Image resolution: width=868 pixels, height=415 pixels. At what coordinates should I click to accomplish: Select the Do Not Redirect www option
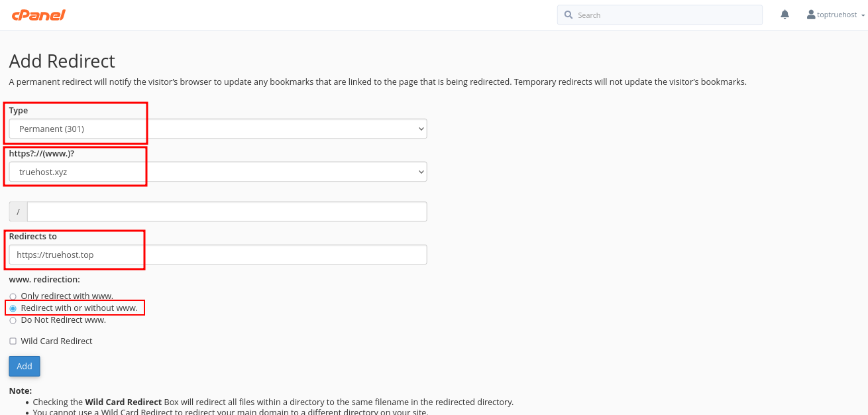click(13, 320)
